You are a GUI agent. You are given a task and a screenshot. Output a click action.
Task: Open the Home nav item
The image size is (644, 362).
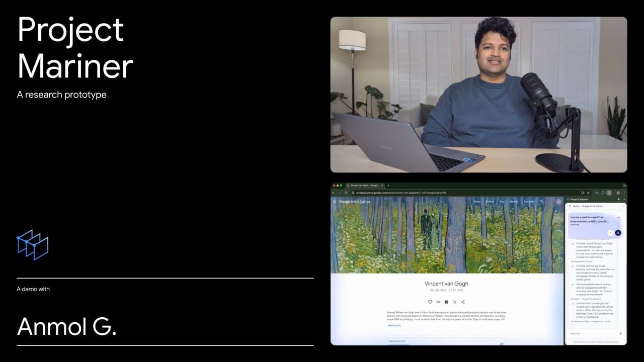[x=477, y=202]
